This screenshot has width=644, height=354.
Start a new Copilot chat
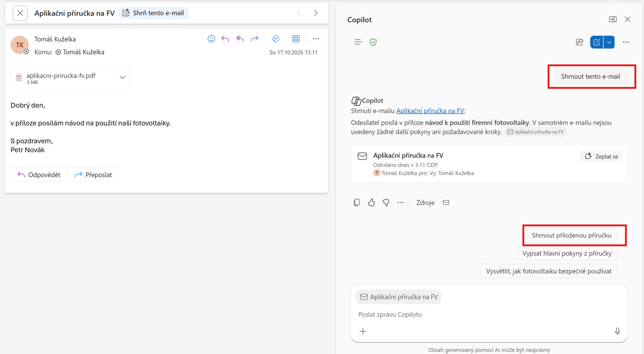[597, 42]
